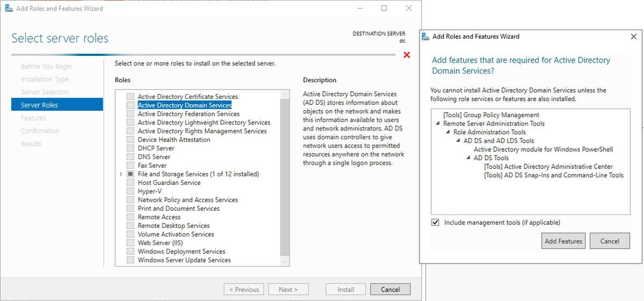Image resolution: width=644 pixels, height=301 pixels.
Task: Tick the Fax Server checkbox
Action: (130, 166)
